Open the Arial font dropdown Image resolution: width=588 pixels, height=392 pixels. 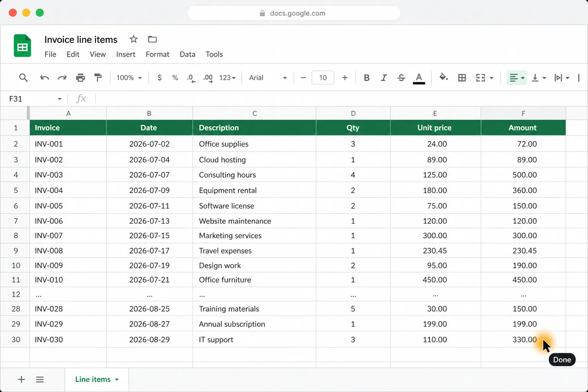pyautogui.click(x=268, y=78)
